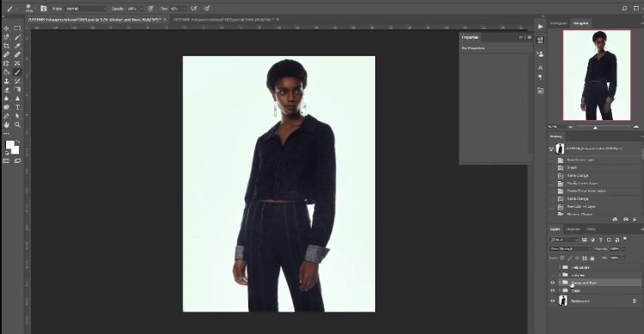Screen dimensions: 644x334
Task: Select the Move tool
Action: [x=6, y=28]
